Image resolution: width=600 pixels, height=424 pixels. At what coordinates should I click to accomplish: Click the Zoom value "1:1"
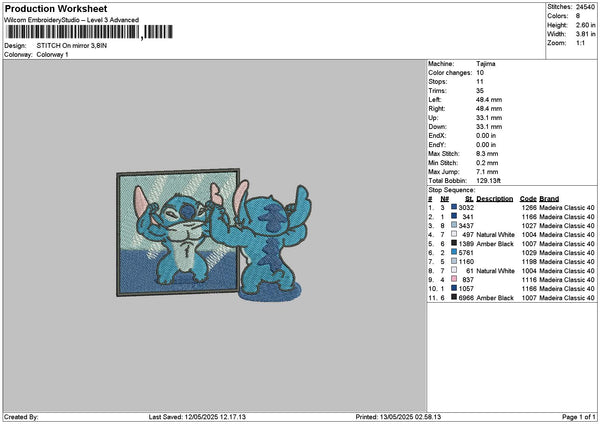pos(580,43)
